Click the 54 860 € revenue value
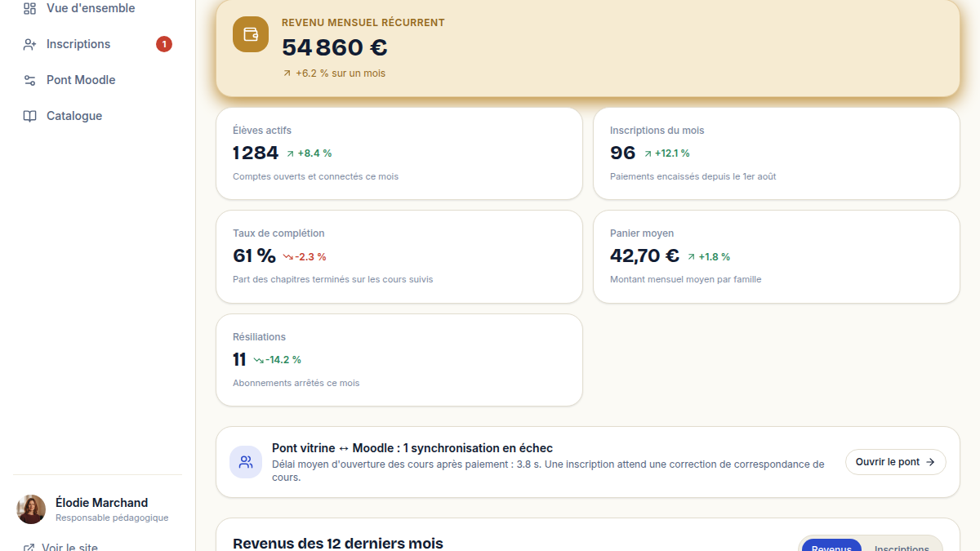The image size is (980, 551). point(335,48)
